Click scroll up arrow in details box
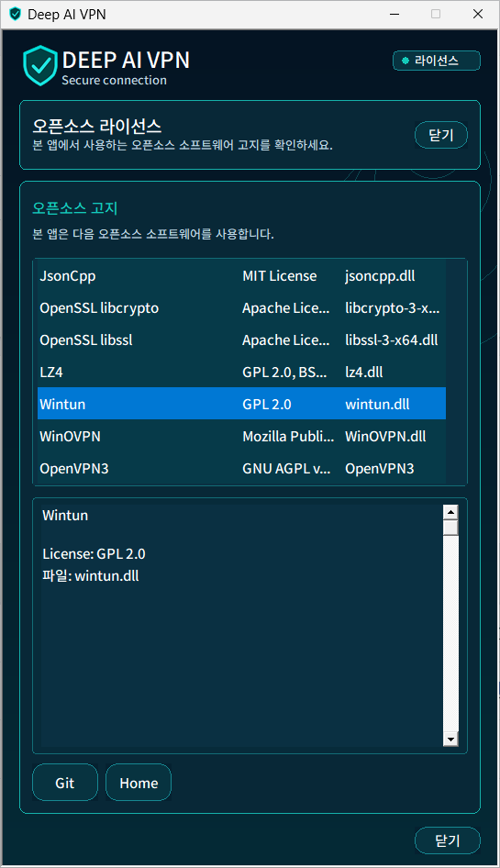500x868 pixels. tap(450, 512)
